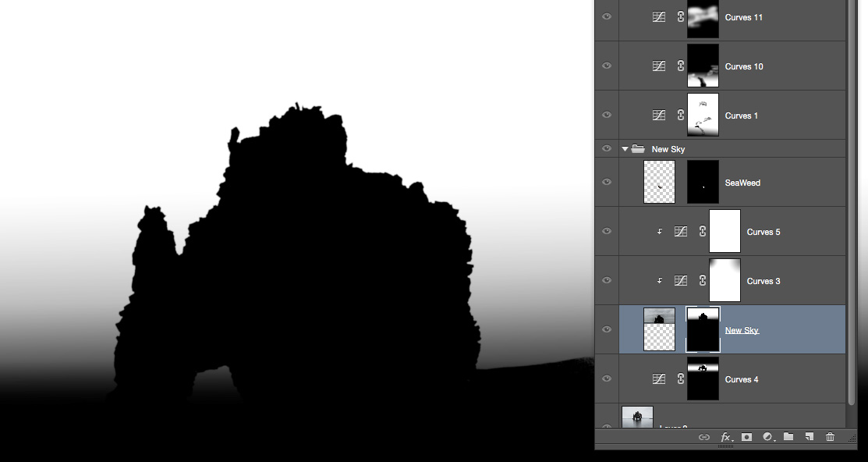The height and width of the screenshot is (462, 868).
Task: Click Curves 11 adjustment icon
Action: point(659,17)
